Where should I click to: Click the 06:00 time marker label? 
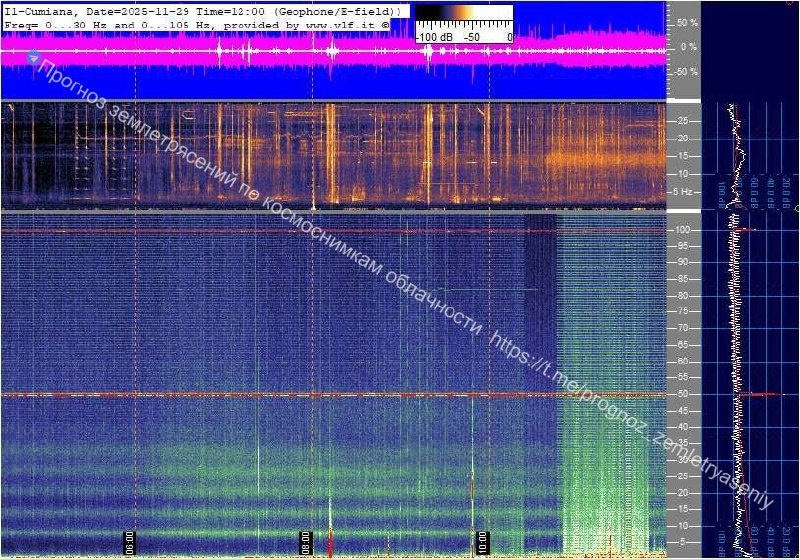click(x=129, y=543)
